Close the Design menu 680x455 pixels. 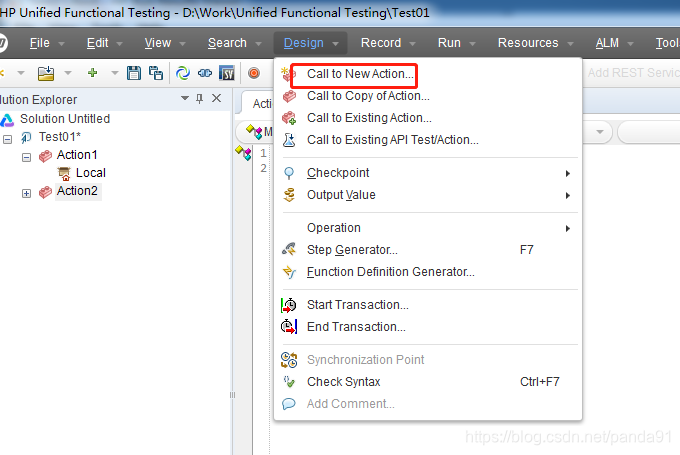pos(310,43)
